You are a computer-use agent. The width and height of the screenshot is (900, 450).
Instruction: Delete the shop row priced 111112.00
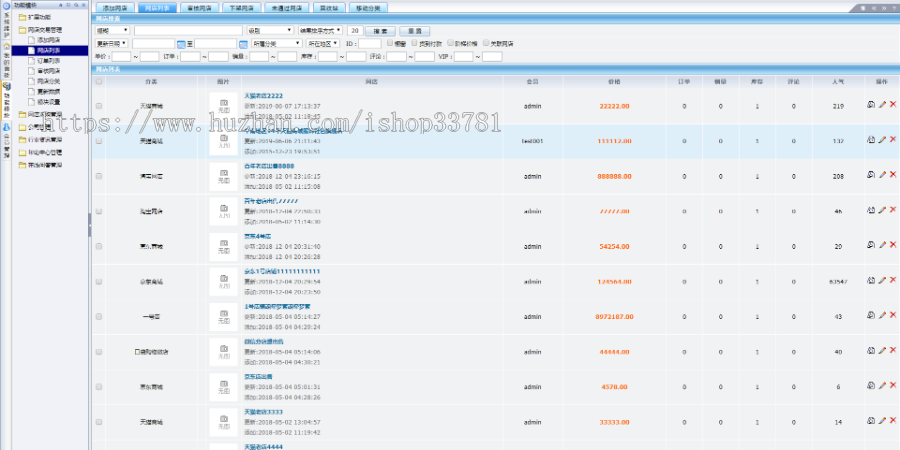(x=893, y=139)
